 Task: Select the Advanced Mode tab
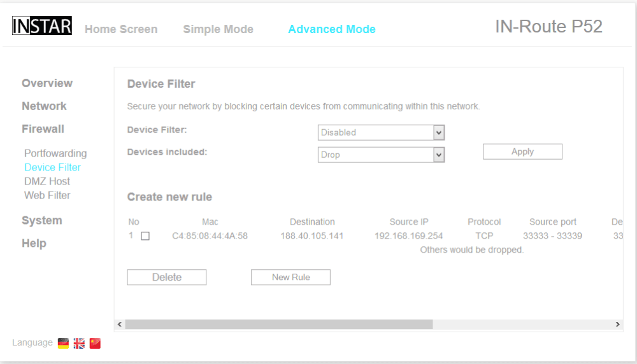coord(331,29)
